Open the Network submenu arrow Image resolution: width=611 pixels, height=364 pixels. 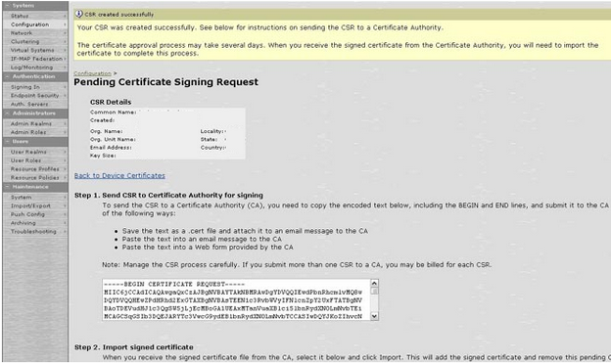pyautogui.click(x=65, y=33)
